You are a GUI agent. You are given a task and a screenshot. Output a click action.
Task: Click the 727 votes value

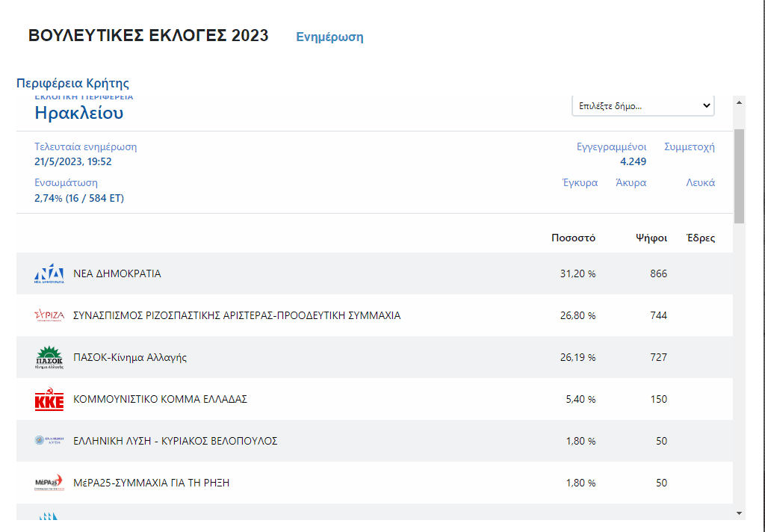659,357
